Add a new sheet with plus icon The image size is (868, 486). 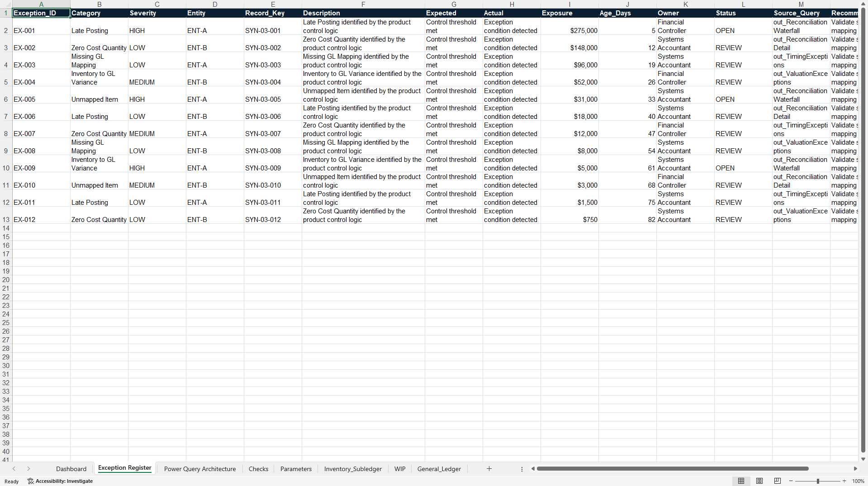coord(489,469)
